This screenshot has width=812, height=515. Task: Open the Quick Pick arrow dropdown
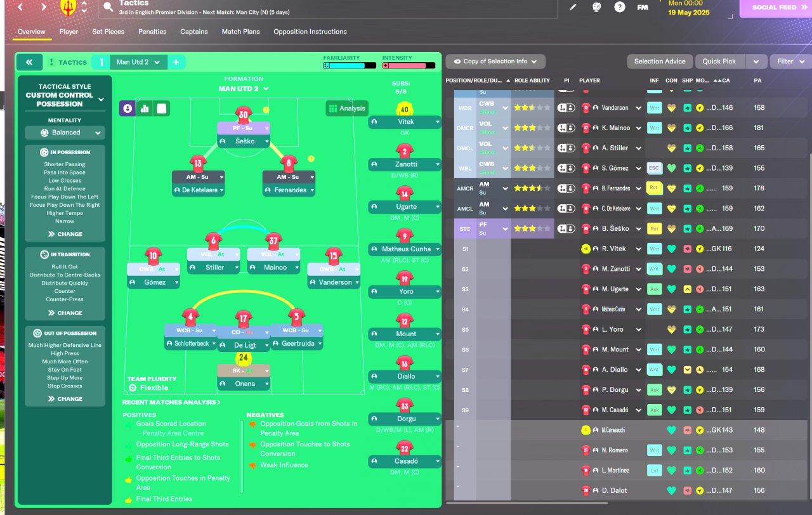(756, 62)
